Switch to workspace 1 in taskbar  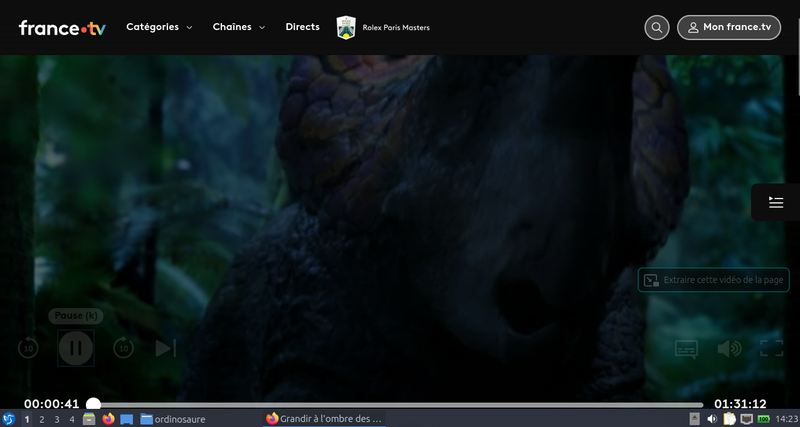tap(27, 419)
